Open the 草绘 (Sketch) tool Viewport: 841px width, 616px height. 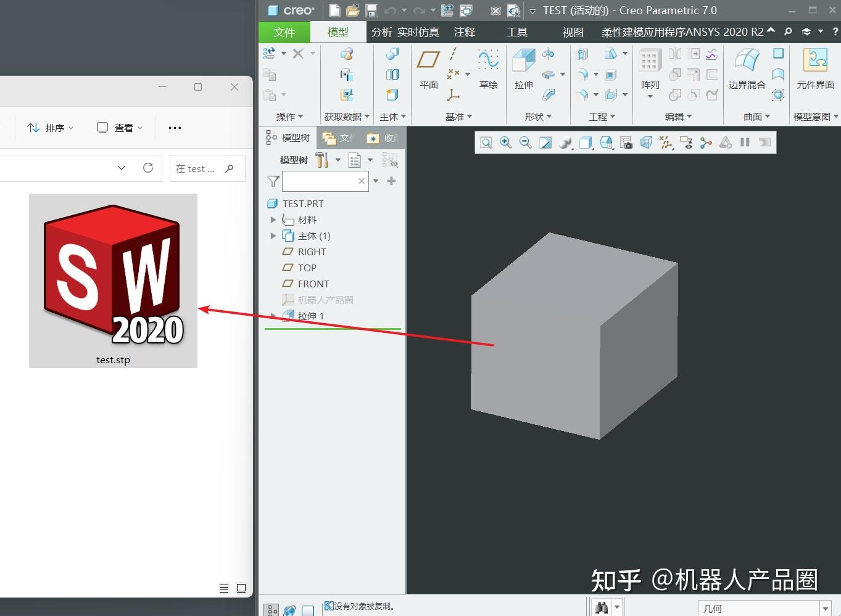click(488, 68)
